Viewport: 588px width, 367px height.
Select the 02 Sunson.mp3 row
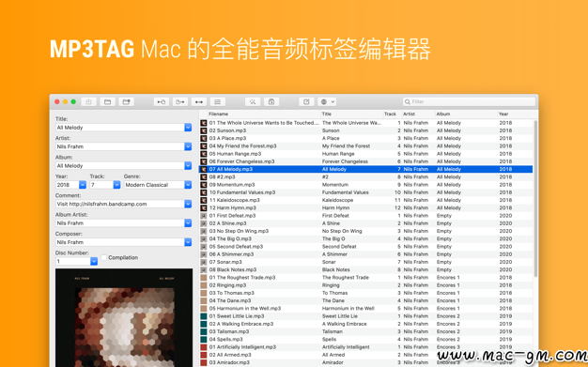365,130
